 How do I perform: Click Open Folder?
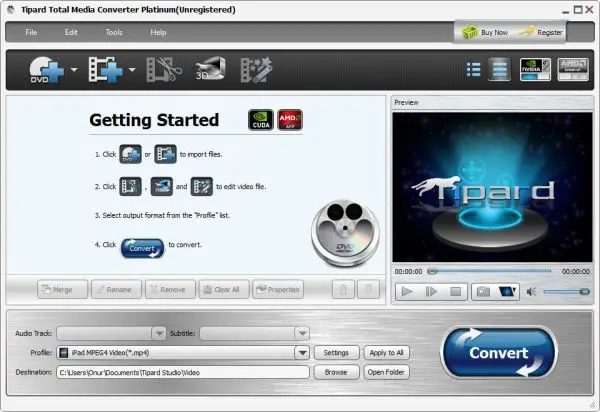[x=386, y=372]
